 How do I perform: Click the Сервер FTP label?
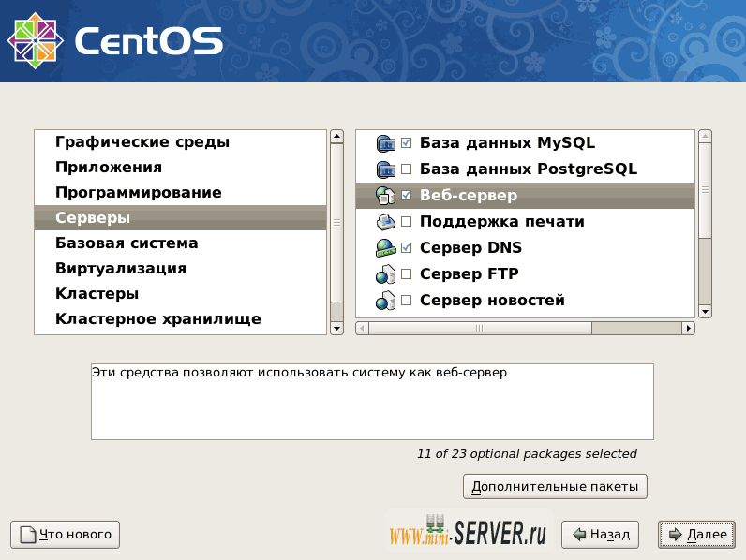(470, 273)
